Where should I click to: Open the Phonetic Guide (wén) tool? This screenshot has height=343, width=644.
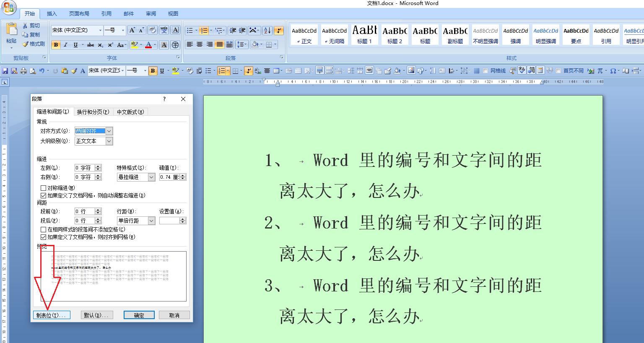pyautogui.click(x=164, y=30)
